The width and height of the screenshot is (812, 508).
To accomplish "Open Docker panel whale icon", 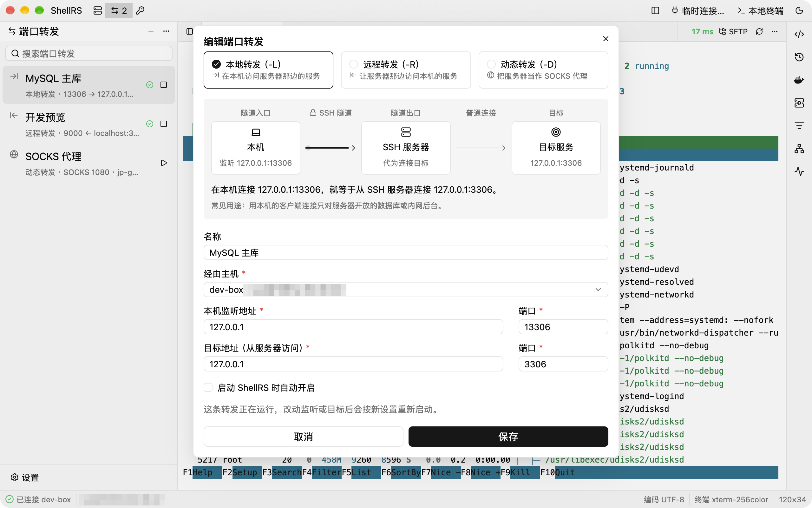I will pyautogui.click(x=799, y=80).
